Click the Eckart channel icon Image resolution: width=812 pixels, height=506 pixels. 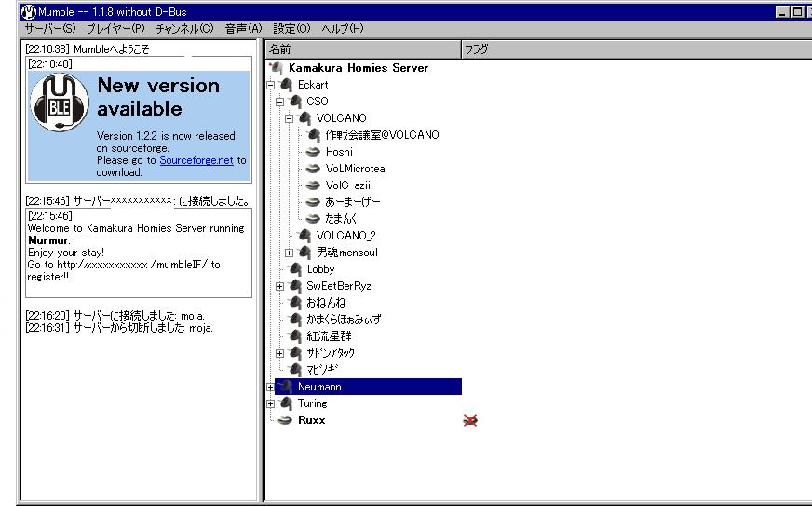[x=286, y=85]
